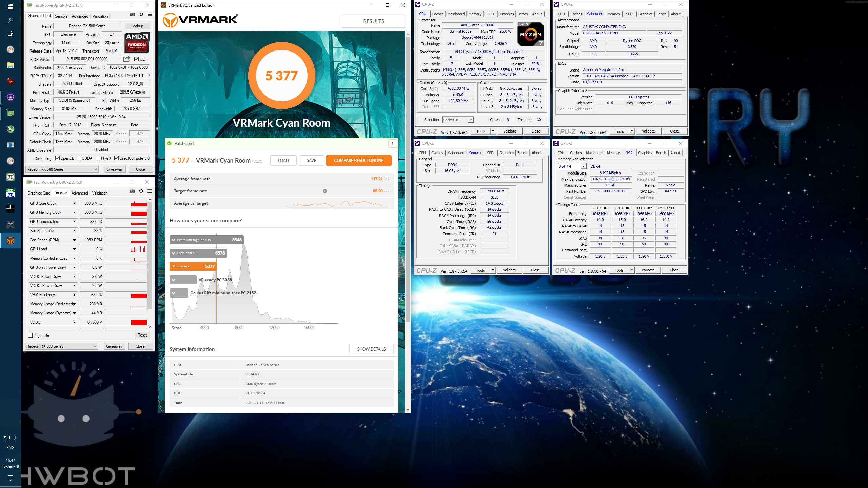Switch to Advanced tab in top GPU-Z window

[80, 16]
